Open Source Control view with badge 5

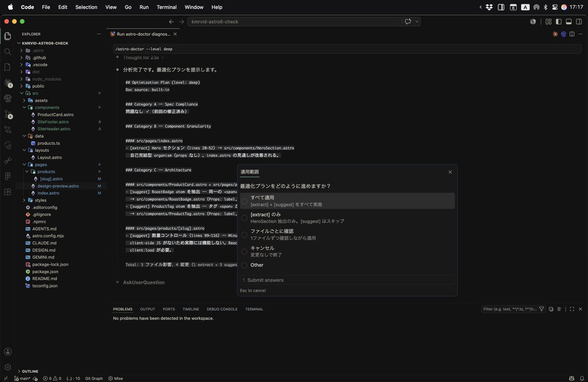7,114
